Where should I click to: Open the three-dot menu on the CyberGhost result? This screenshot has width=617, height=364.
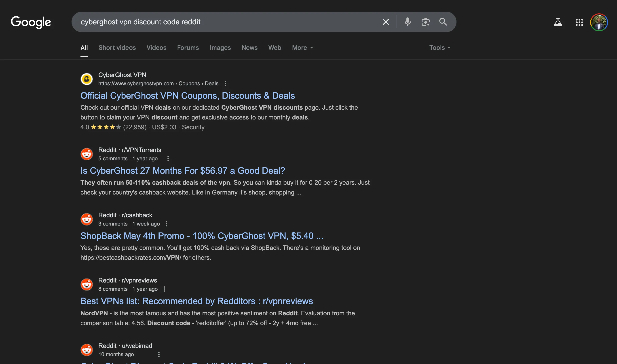click(225, 84)
